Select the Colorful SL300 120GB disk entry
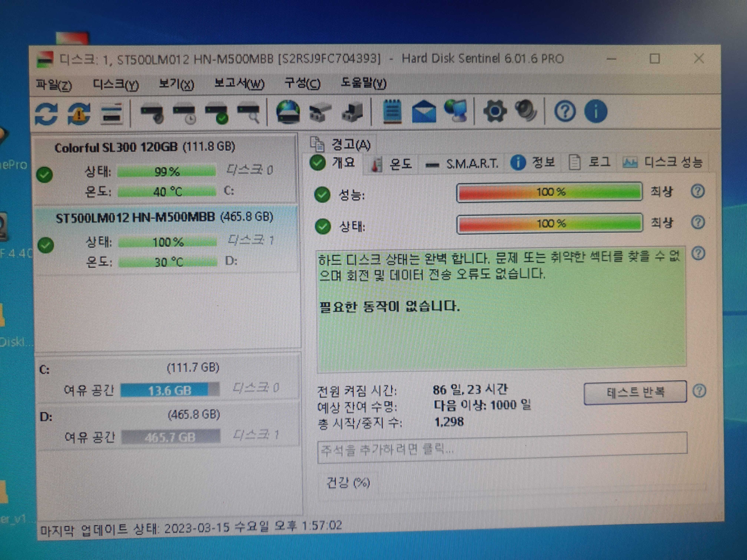 click(x=165, y=169)
